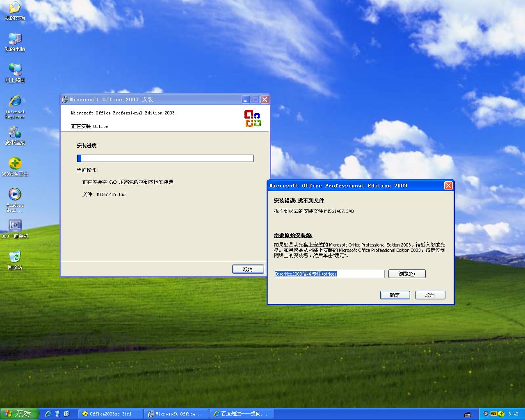Image resolution: width=525 pixels, height=420 pixels.
Task: Switch to 百度知道 browser taskbar button
Action: point(242,414)
